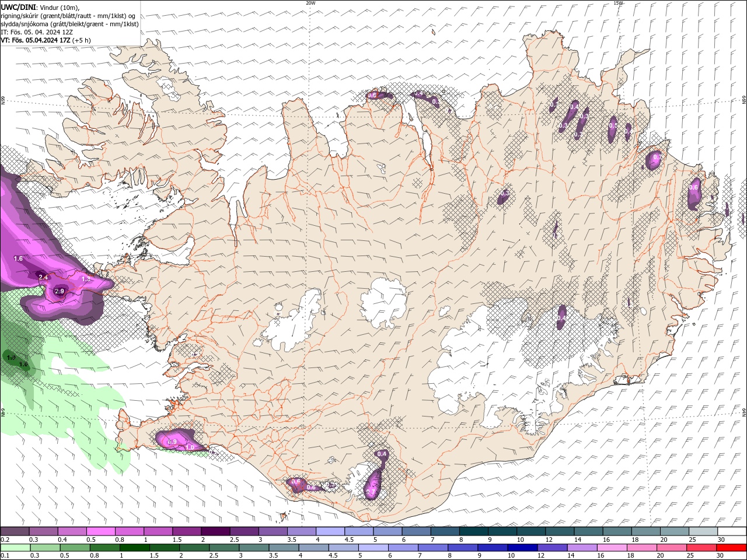Click the '12' label on the lower rain scale
This screenshot has height=560, width=747.
click(x=540, y=556)
